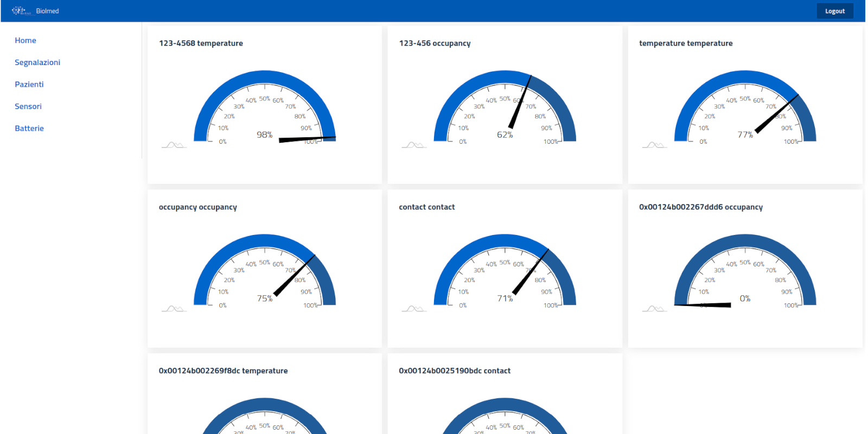
Task: Click the 62% gauge value of 123-456 occupancy
Action: click(505, 135)
